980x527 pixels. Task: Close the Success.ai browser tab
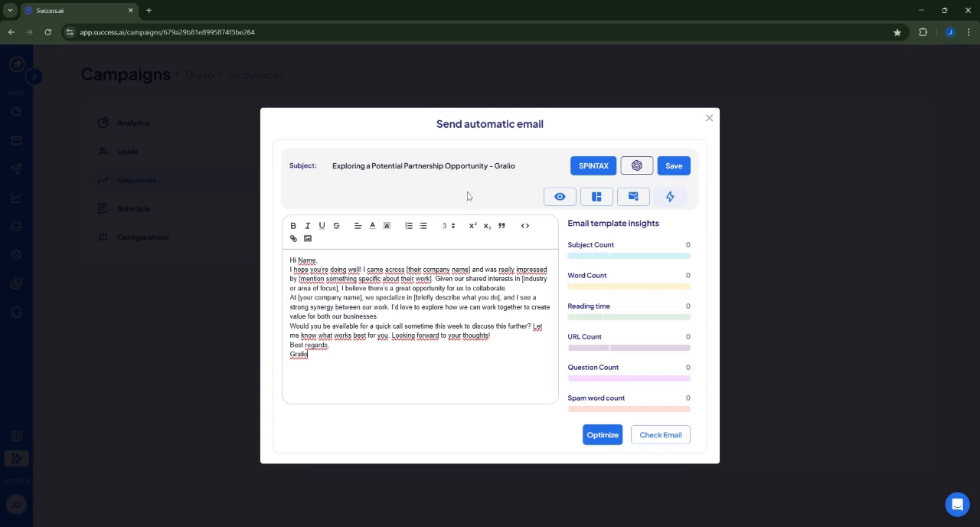coord(130,11)
